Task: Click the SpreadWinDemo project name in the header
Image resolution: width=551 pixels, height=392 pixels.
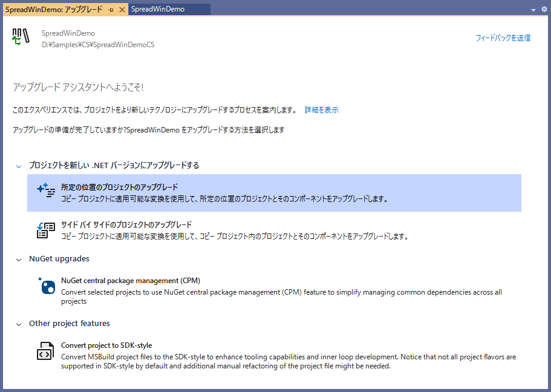Action: click(x=68, y=33)
